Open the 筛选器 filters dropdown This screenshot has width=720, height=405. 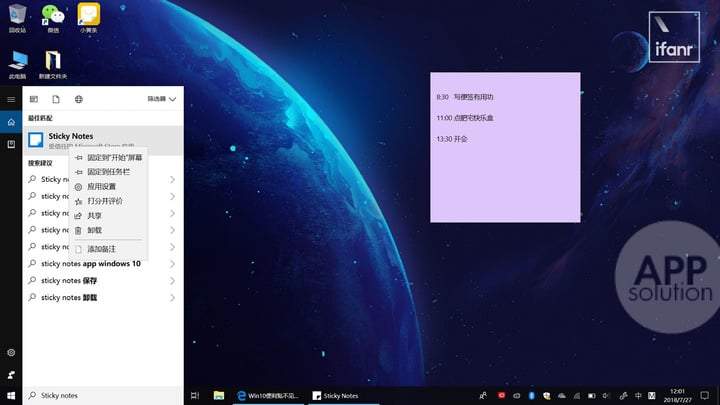162,99
